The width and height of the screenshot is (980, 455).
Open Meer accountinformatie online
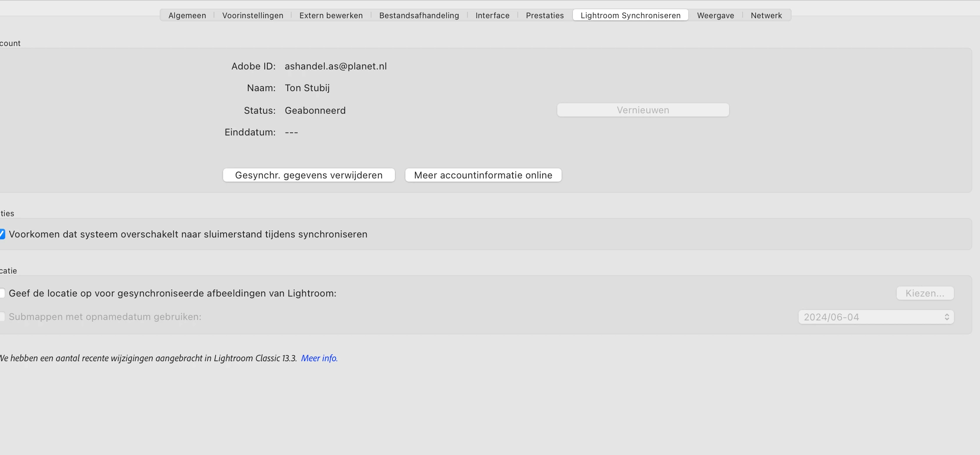click(x=483, y=175)
